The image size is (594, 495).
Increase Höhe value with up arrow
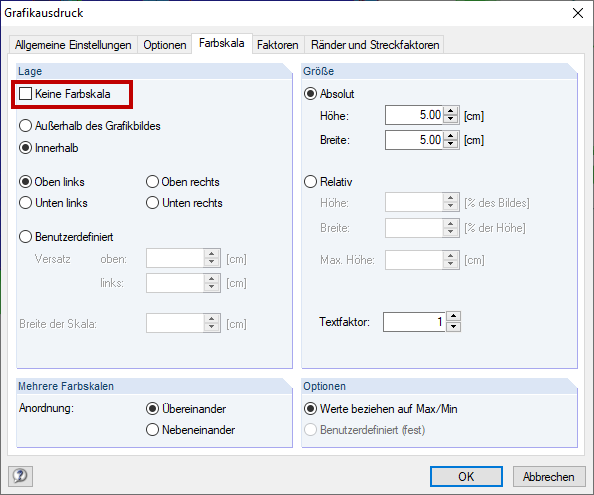450,111
